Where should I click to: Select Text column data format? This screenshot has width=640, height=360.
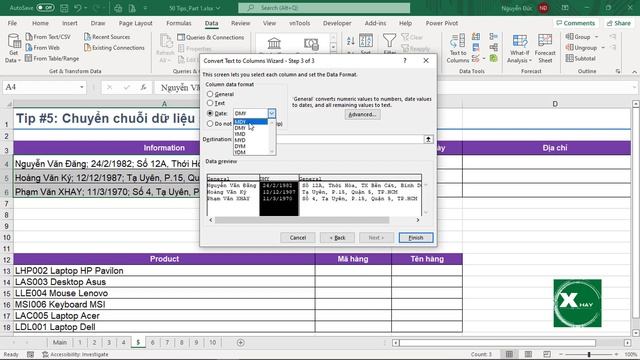[x=210, y=103]
